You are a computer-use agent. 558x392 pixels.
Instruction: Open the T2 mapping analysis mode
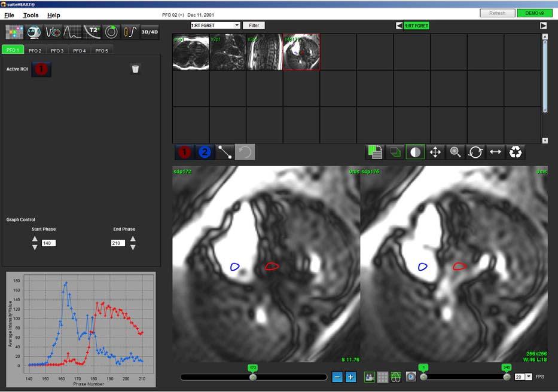(92, 32)
